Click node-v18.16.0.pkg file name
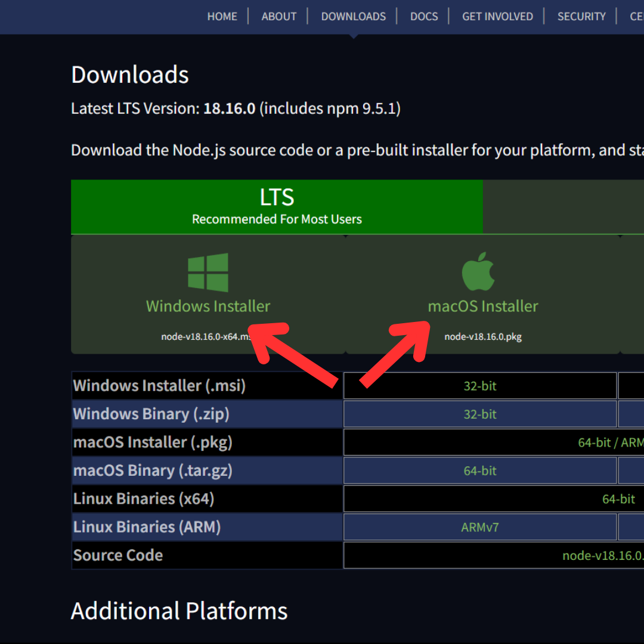Viewport: 644px width, 644px height. (x=483, y=337)
